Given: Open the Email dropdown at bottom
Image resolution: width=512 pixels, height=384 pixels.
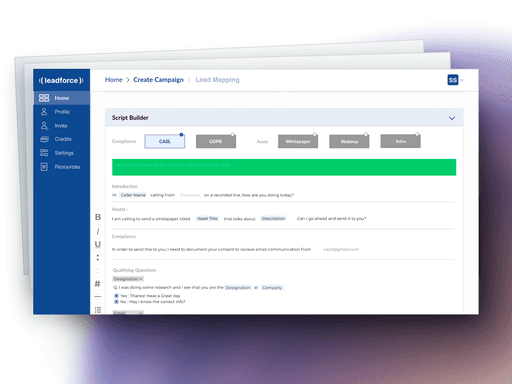Looking at the screenshot, I should (128, 312).
